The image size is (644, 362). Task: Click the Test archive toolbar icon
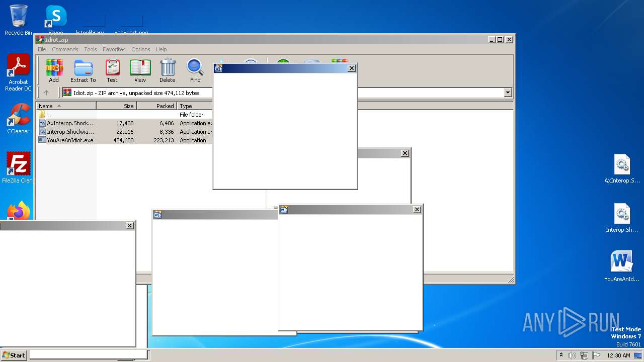click(x=112, y=71)
